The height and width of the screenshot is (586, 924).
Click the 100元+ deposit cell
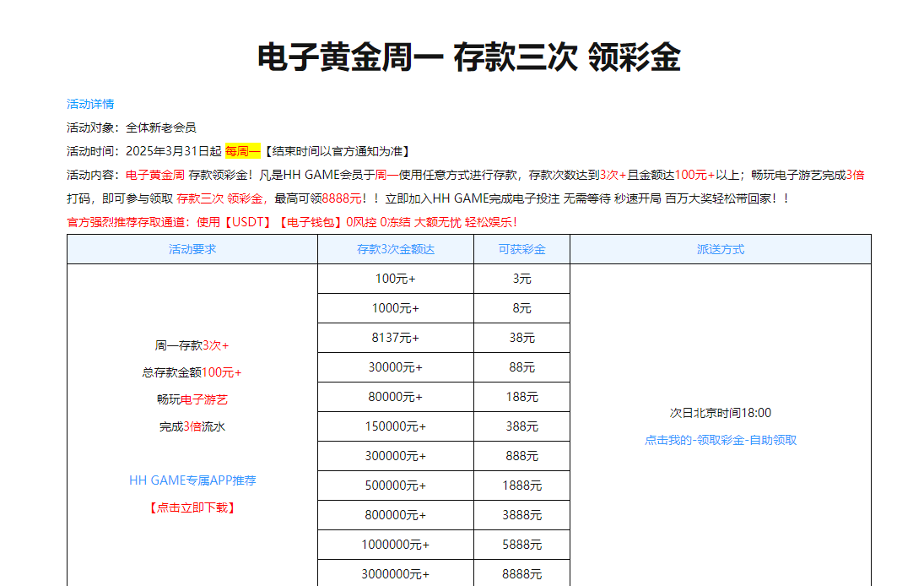pos(396,279)
